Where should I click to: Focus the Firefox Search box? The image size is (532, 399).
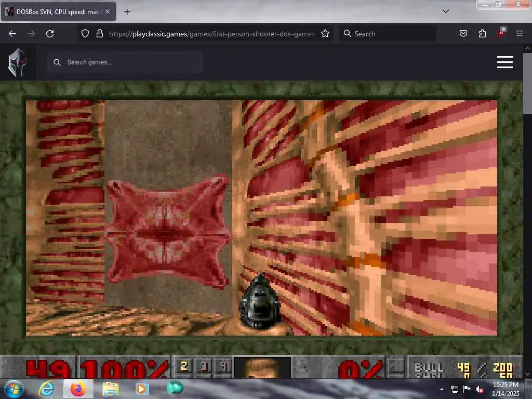[x=388, y=34]
